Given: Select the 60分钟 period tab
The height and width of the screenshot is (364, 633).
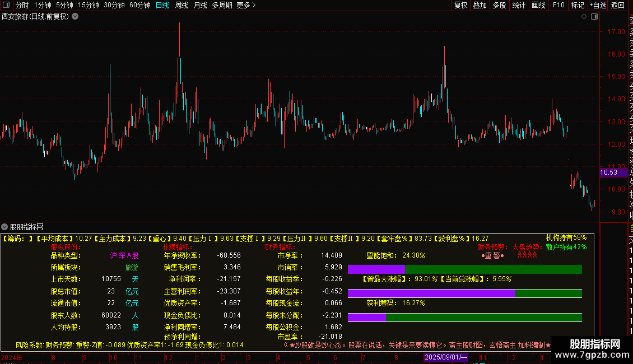Looking at the screenshot, I should pyautogui.click(x=139, y=5).
